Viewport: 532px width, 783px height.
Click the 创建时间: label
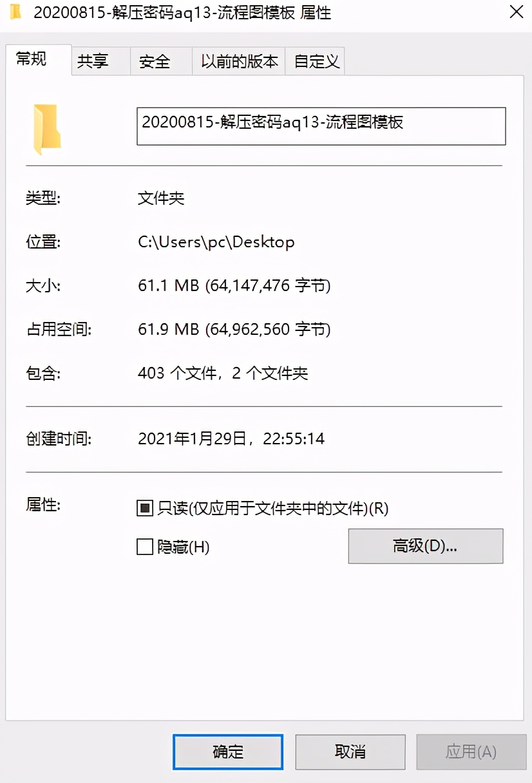pyautogui.click(x=59, y=439)
